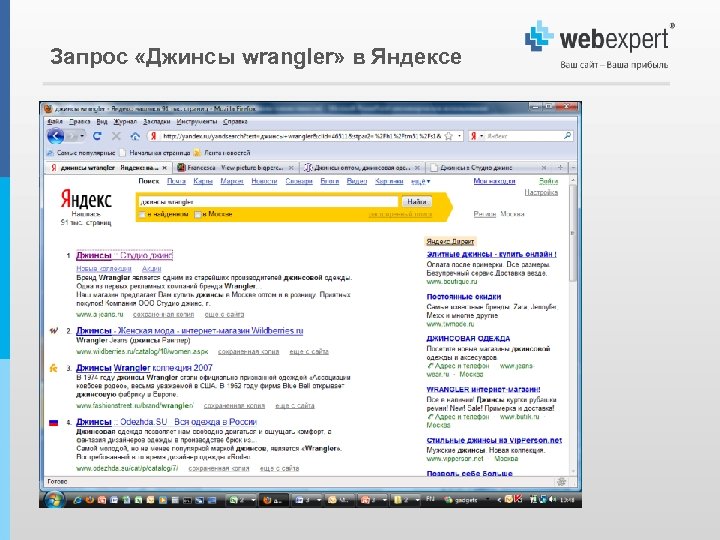Click 'Самые популярные' bookmark
Viewport: 720px width, 540px height.
[81, 153]
